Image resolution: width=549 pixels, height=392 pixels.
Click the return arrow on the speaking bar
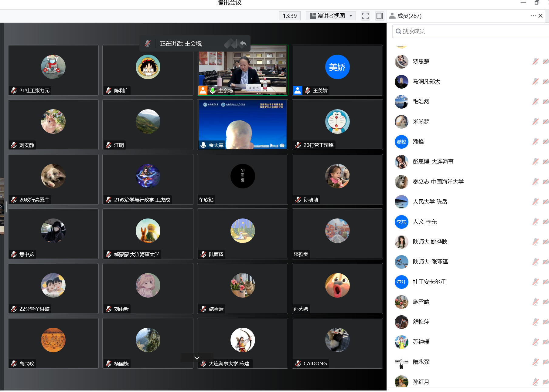[243, 44]
